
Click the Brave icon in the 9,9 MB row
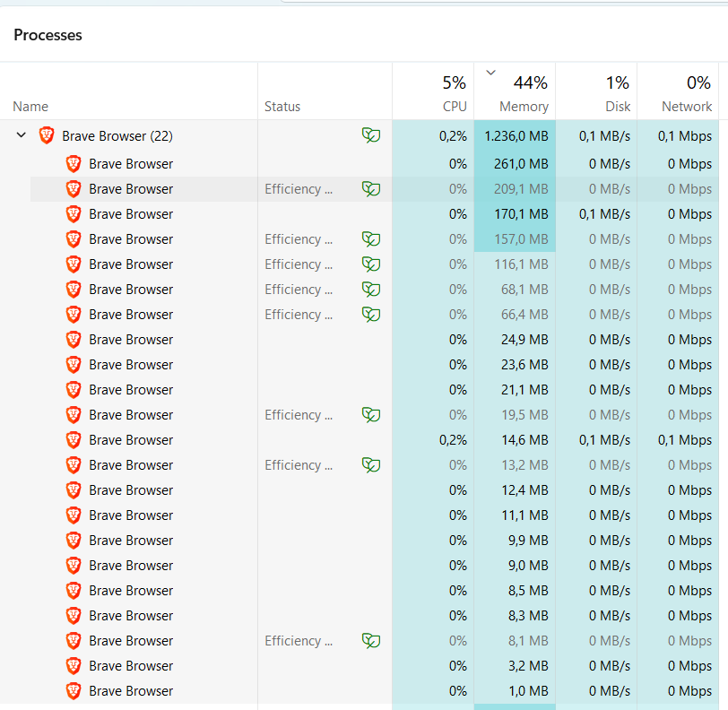point(74,540)
